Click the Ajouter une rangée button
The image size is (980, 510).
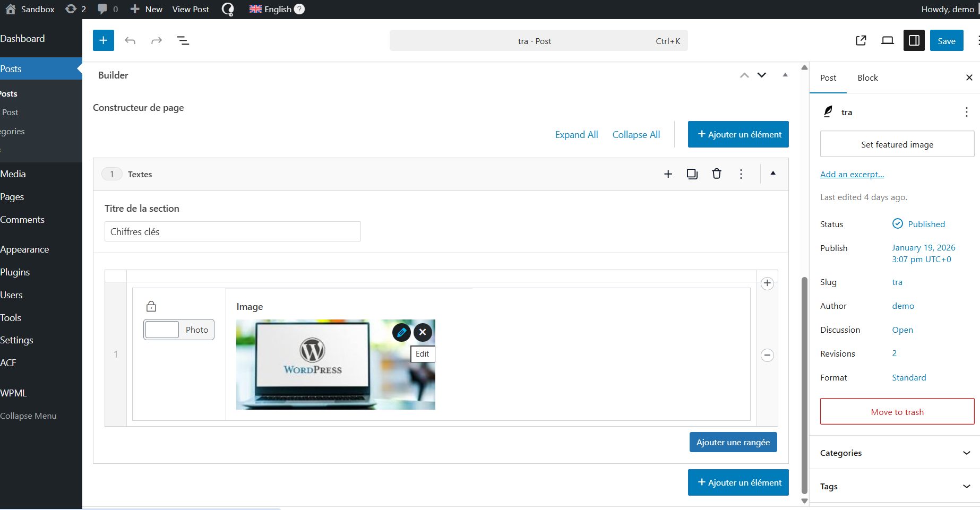point(733,442)
